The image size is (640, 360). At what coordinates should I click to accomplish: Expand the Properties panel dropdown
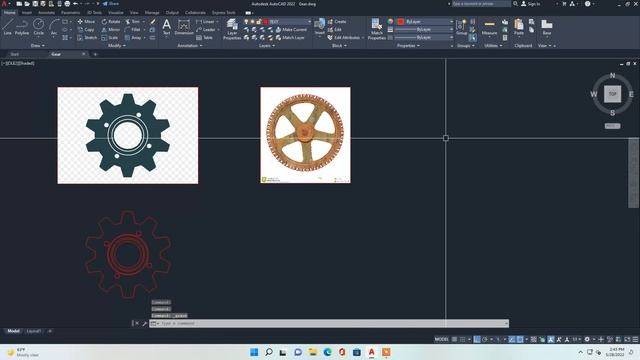409,46
